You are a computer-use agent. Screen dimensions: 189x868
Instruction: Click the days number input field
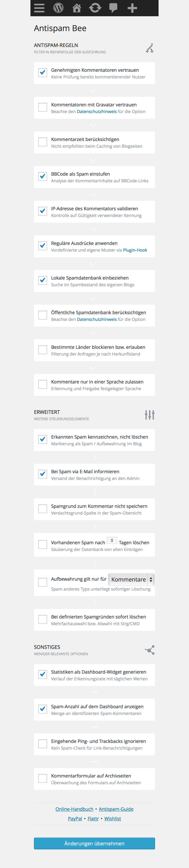(x=112, y=540)
